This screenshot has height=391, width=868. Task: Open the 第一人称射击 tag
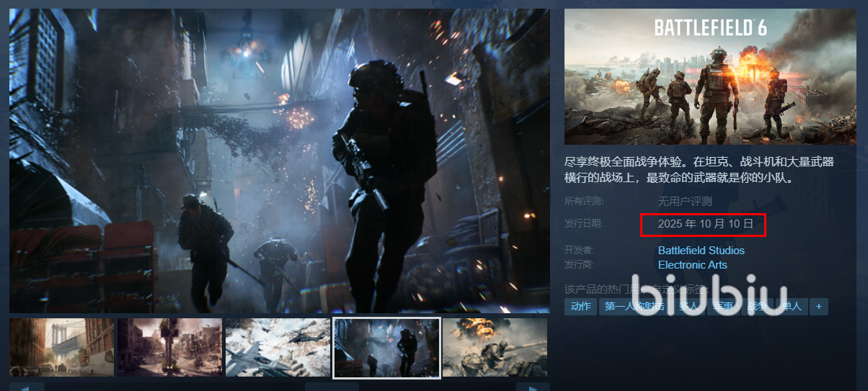[634, 307]
